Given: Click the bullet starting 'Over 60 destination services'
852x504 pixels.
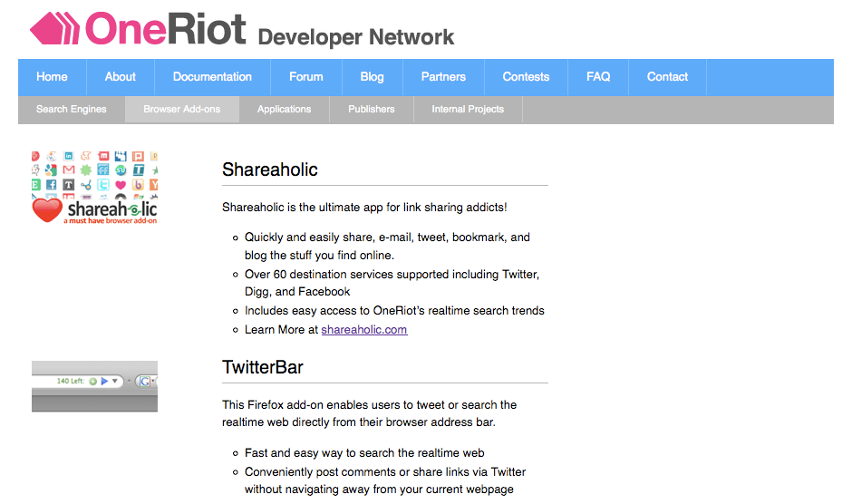Looking at the screenshot, I should tap(392, 283).
